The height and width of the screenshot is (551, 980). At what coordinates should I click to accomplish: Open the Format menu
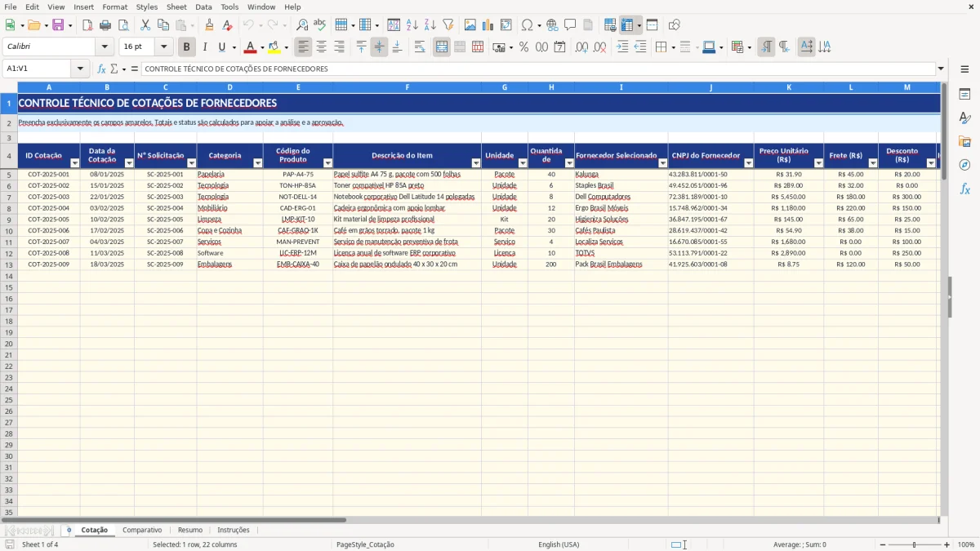click(x=115, y=7)
